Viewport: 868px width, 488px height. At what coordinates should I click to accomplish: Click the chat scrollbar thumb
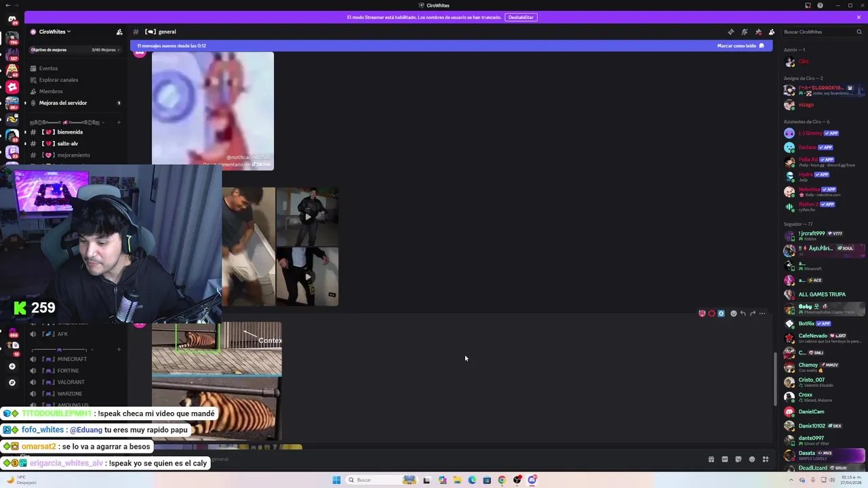tap(776, 380)
